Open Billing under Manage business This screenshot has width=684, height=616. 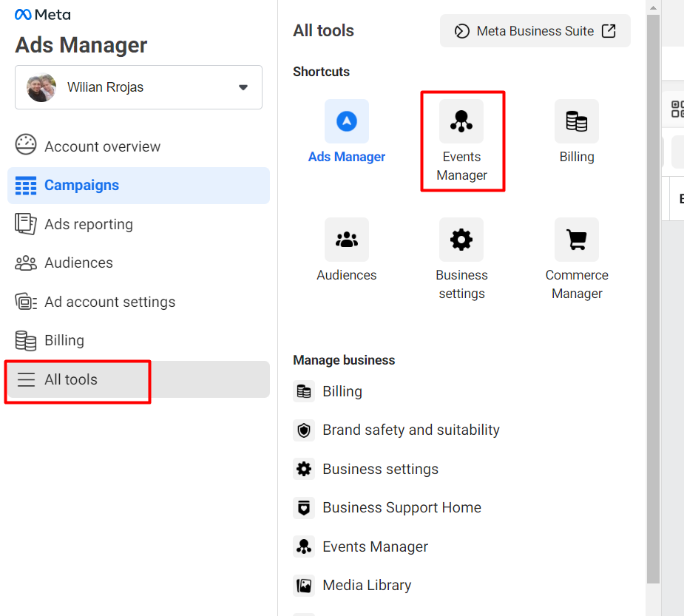(342, 391)
